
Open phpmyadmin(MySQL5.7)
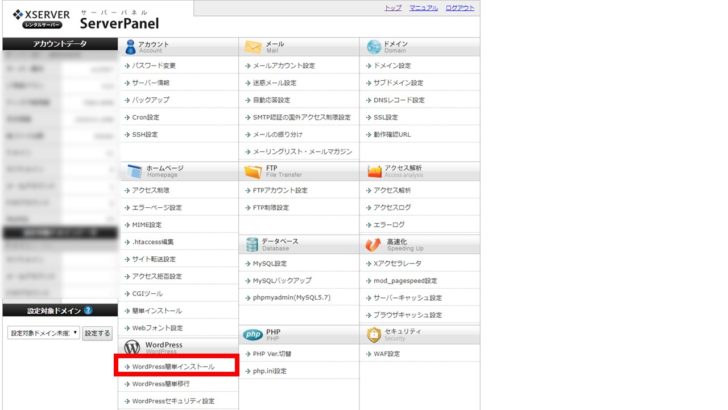click(x=292, y=298)
